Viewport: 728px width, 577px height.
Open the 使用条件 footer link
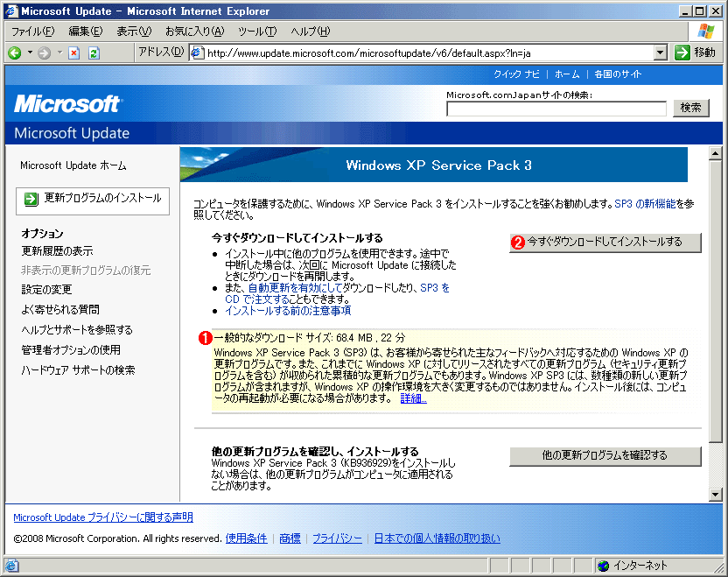[246, 538]
